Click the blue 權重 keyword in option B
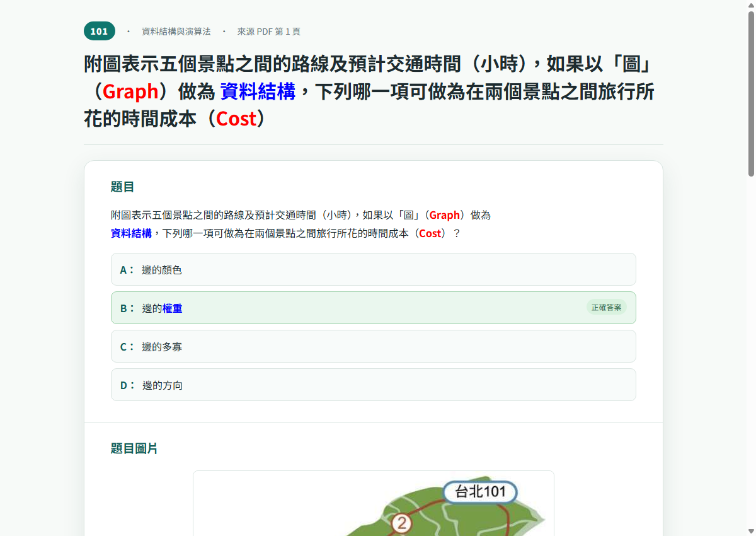Screen dimensions: 756x536 (x=173, y=308)
